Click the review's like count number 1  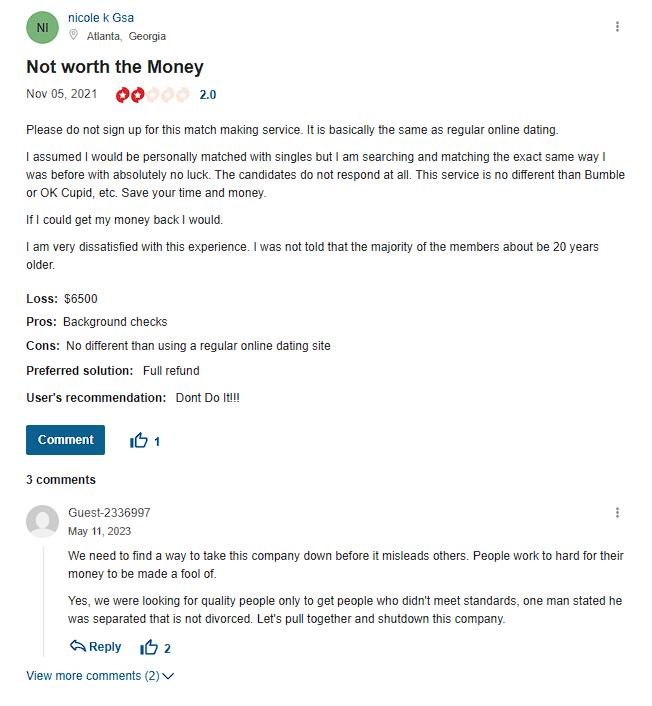pos(157,442)
